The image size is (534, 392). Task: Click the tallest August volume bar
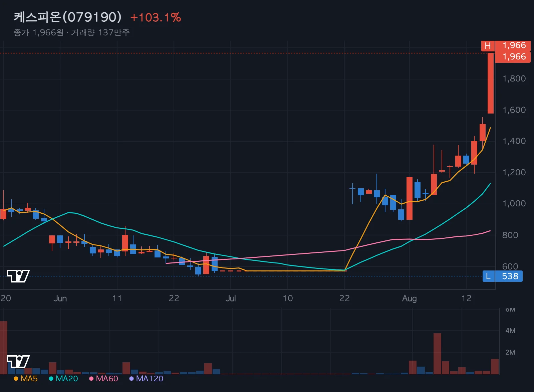point(437,354)
